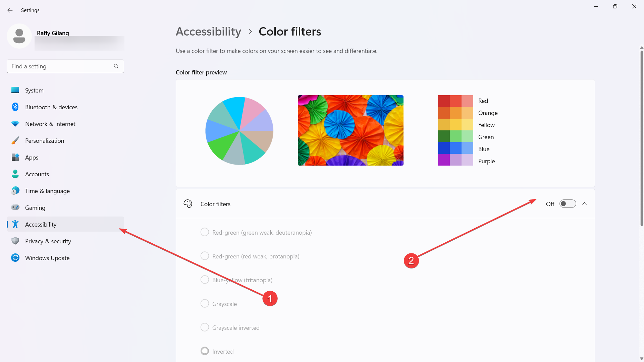Toggle the Color filters On/Off switch
Screen dimensions: 644x362
click(568, 204)
